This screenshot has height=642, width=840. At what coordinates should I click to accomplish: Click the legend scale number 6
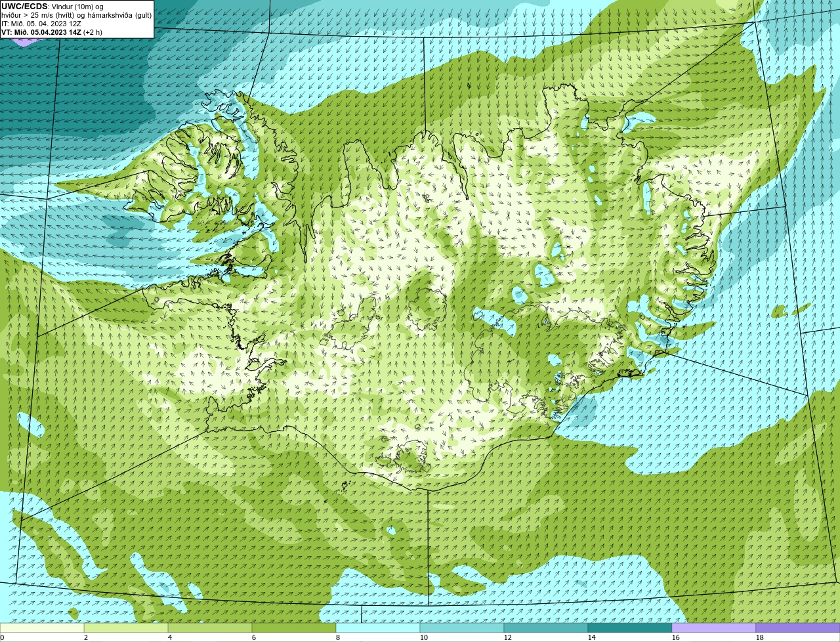tap(254, 637)
